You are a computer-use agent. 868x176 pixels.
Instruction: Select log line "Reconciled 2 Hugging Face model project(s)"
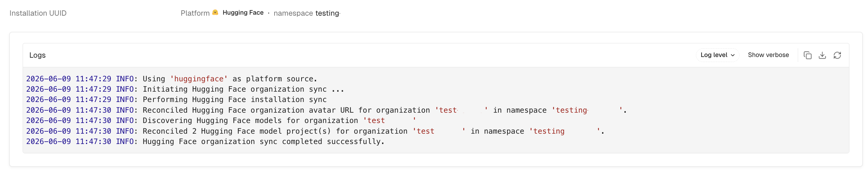[315, 131]
